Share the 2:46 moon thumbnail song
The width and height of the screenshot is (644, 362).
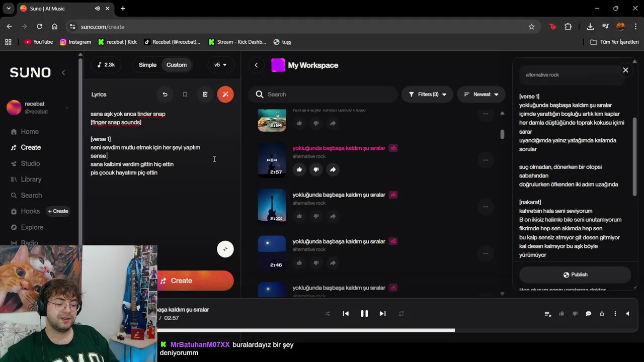333,262
